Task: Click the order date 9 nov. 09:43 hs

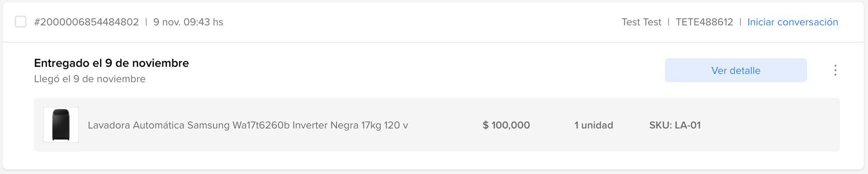Action: click(x=188, y=22)
